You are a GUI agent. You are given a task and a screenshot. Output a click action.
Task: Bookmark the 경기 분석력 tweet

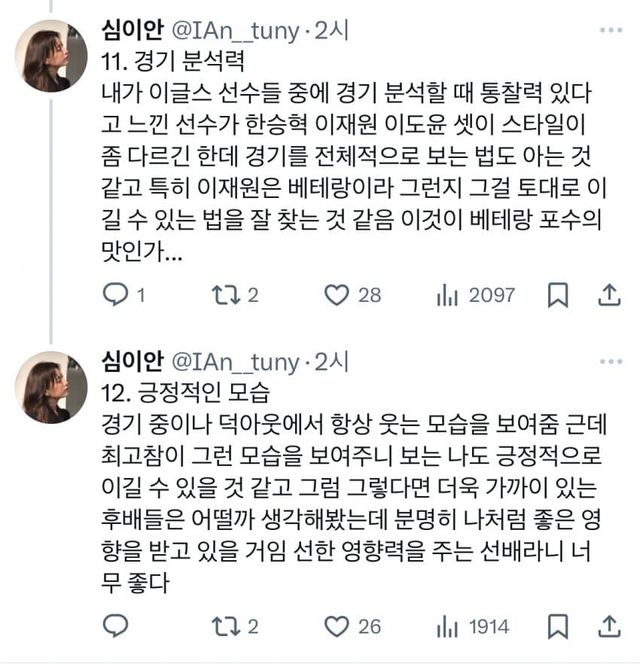pyautogui.click(x=558, y=295)
